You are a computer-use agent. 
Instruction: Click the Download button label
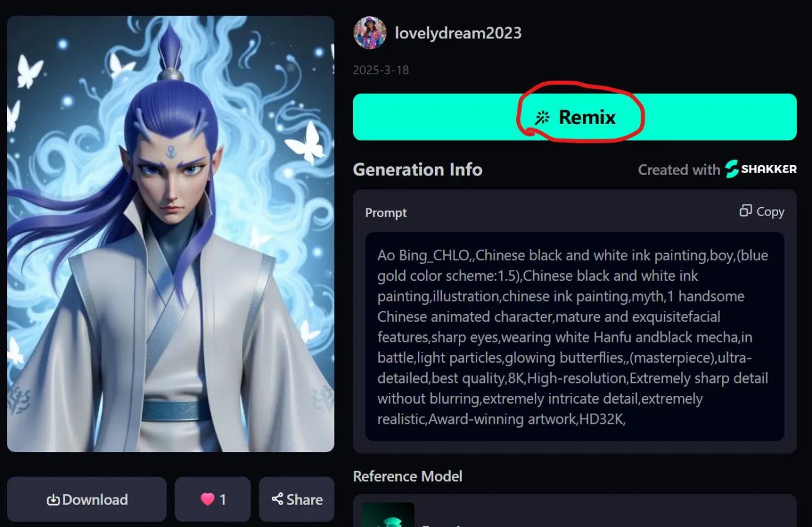point(95,500)
